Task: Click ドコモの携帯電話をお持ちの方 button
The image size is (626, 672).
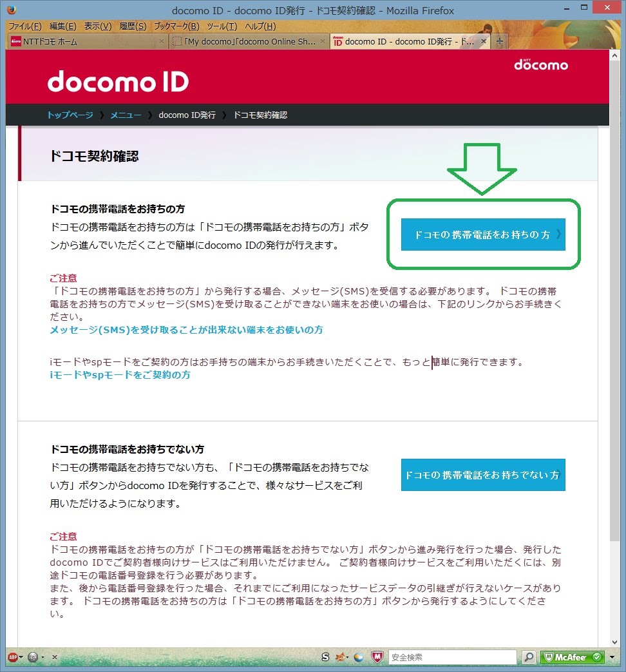Action: coord(483,235)
